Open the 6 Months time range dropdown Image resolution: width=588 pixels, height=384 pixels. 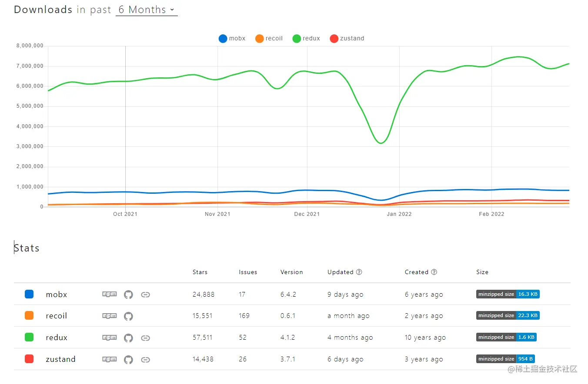147,10
